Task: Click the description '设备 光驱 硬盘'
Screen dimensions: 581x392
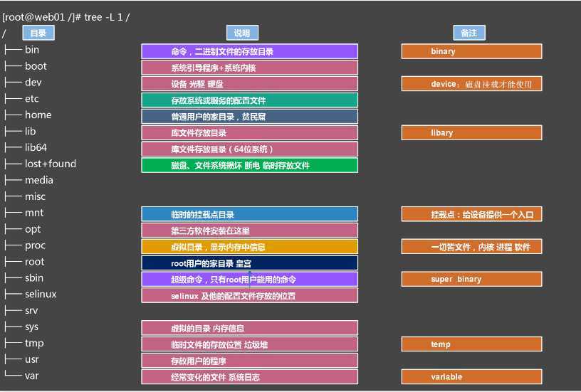Action: [249, 84]
